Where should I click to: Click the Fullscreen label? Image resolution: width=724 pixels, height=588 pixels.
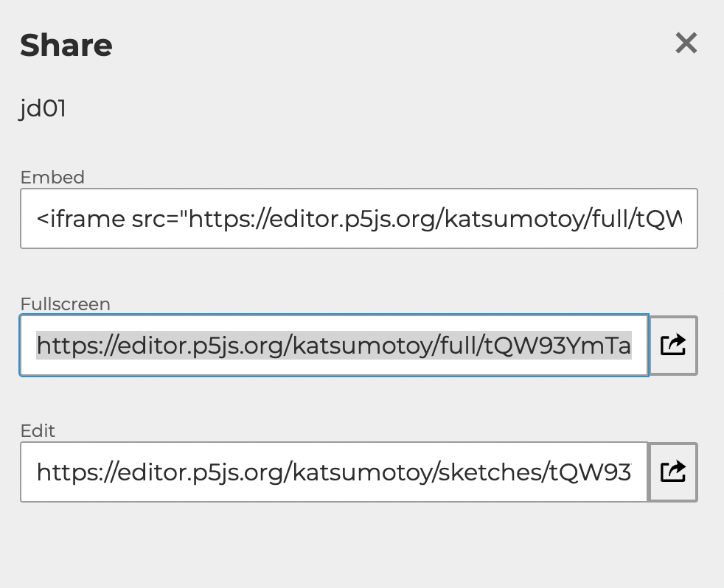pyautogui.click(x=65, y=304)
